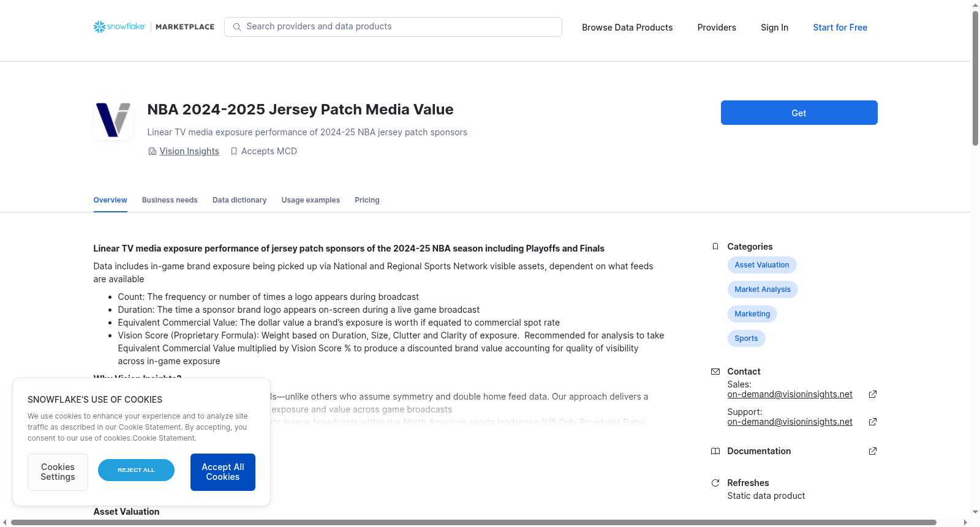Click the Categories bookmark icon
Screen dimensions: 980x527
(715, 247)
